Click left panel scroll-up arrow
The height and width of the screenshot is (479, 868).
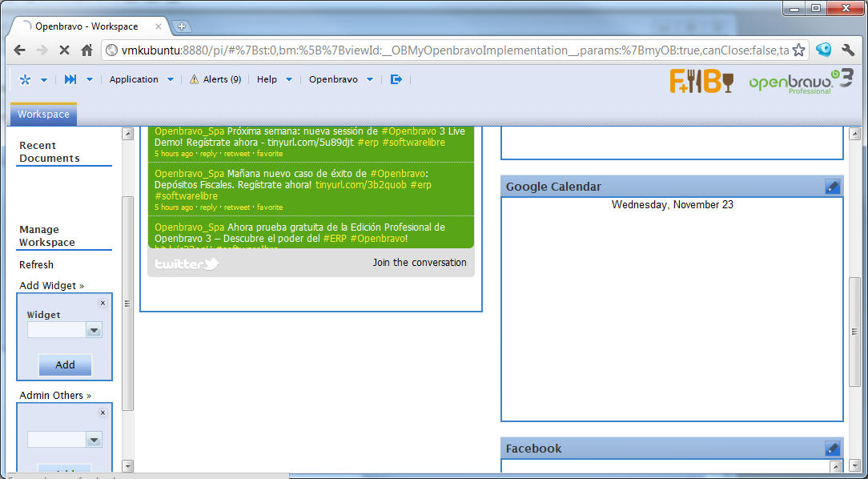(x=127, y=134)
